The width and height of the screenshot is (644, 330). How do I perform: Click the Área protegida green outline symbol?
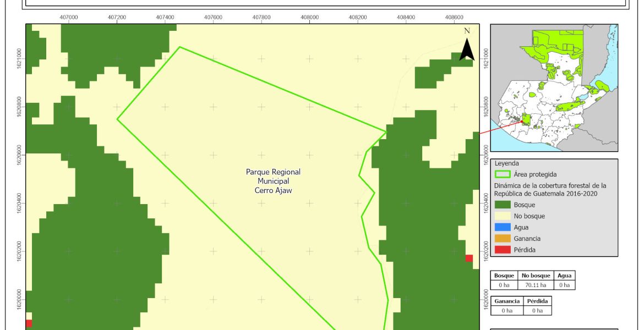coord(503,174)
